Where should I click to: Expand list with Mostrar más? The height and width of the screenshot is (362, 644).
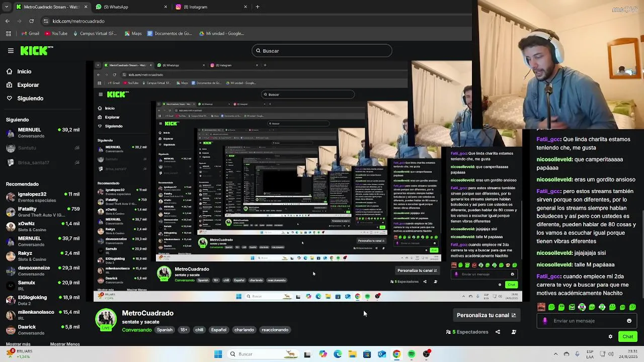[18, 344]
